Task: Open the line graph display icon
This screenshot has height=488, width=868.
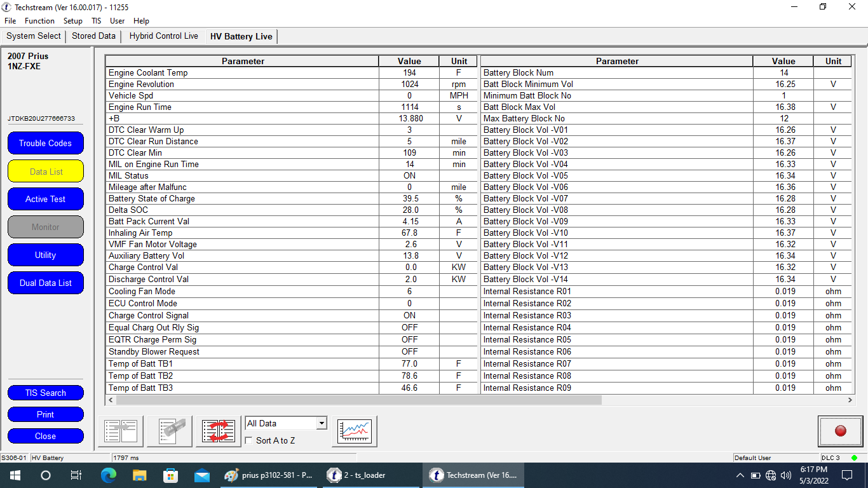Action: coord(354,431)
